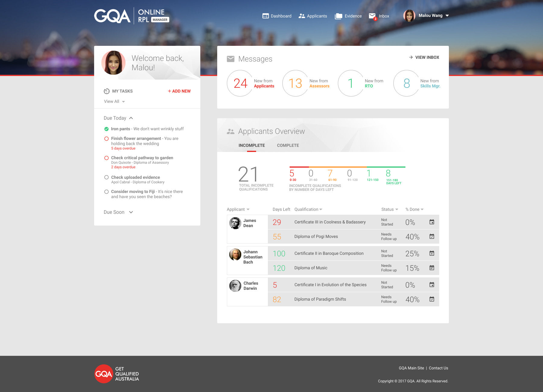
Task: Uncheck the completed Iron pants task
Action: 106,129
